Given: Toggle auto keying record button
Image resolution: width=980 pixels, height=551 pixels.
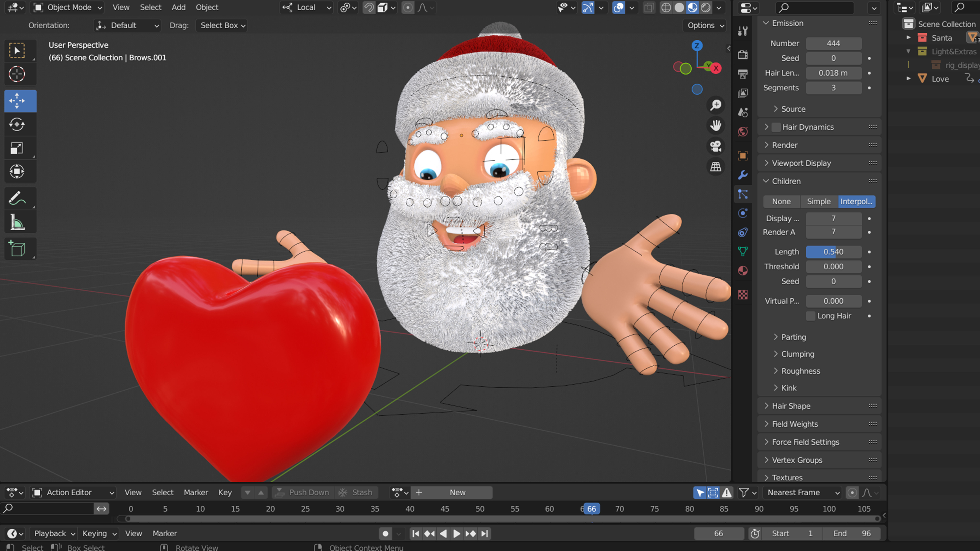Looking at the screenshot, I should 385,534.
